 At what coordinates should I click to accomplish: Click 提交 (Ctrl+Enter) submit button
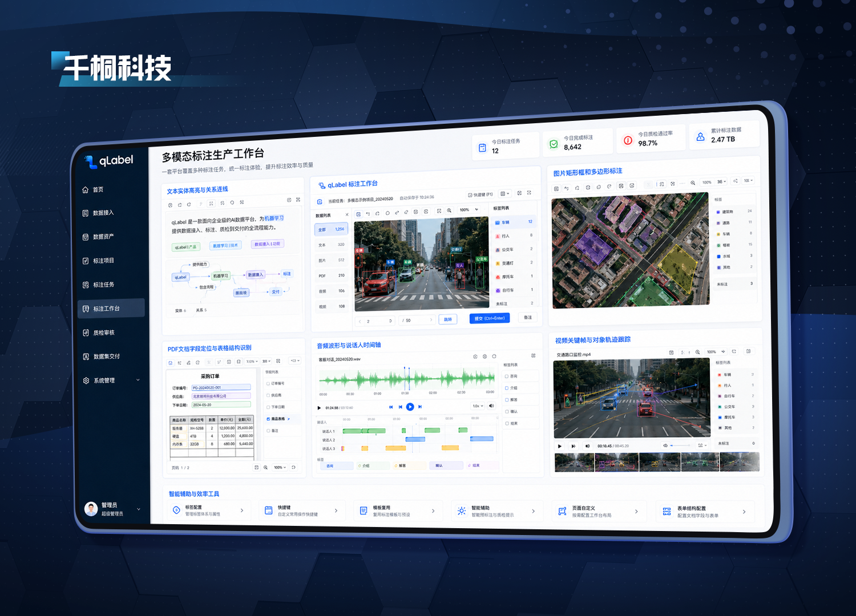[x=490, y=318]
